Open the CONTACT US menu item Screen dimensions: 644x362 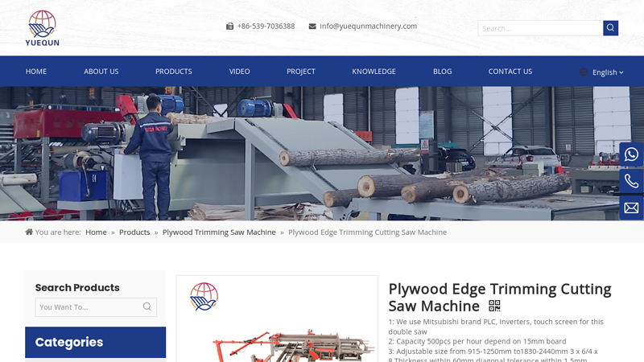[510, 72]
